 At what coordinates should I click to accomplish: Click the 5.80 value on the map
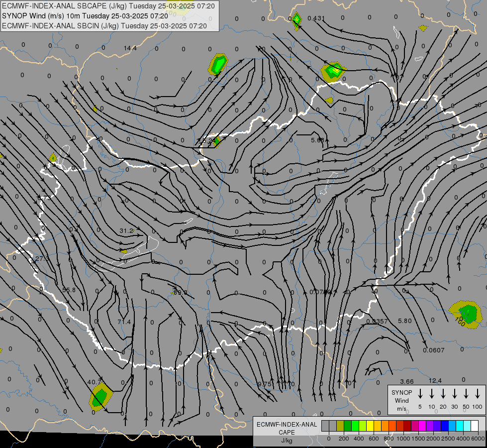405,321
